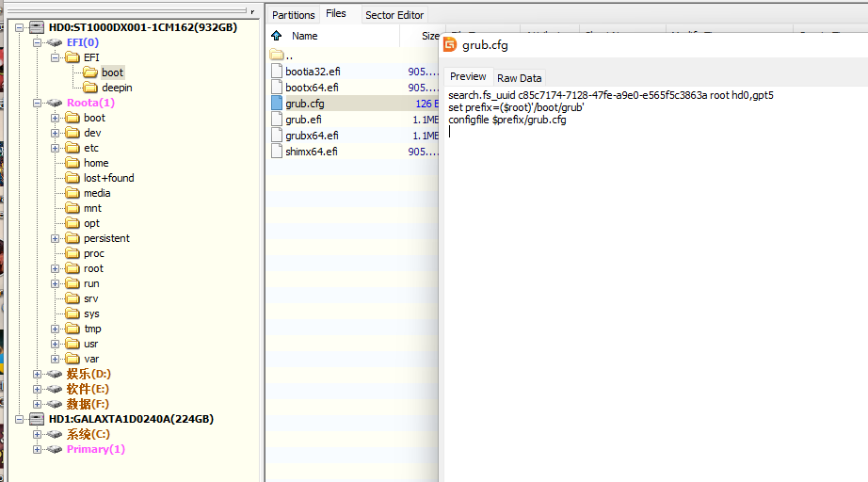Expand the 系统(C:) partition node
This screenshot has height=482, width=868.
click(x=38, y=434)
